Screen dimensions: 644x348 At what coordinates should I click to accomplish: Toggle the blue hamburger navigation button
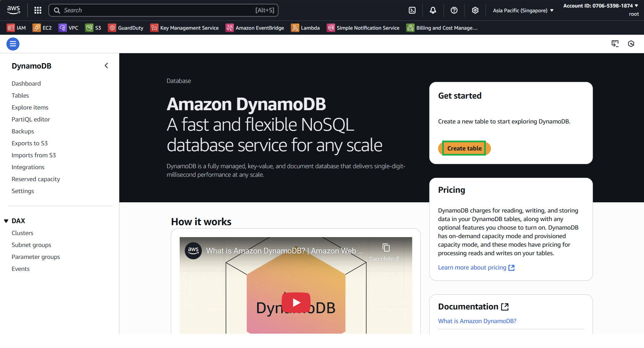13,44
